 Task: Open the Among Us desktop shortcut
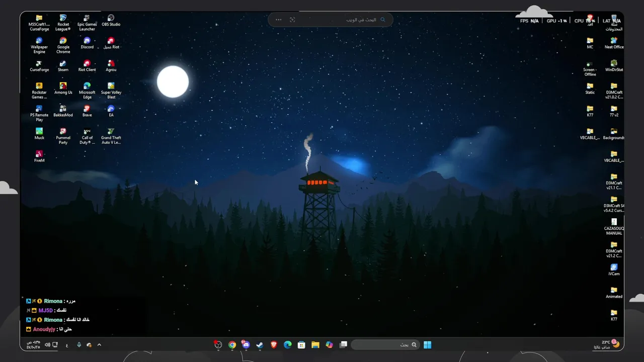coord(63,88)
